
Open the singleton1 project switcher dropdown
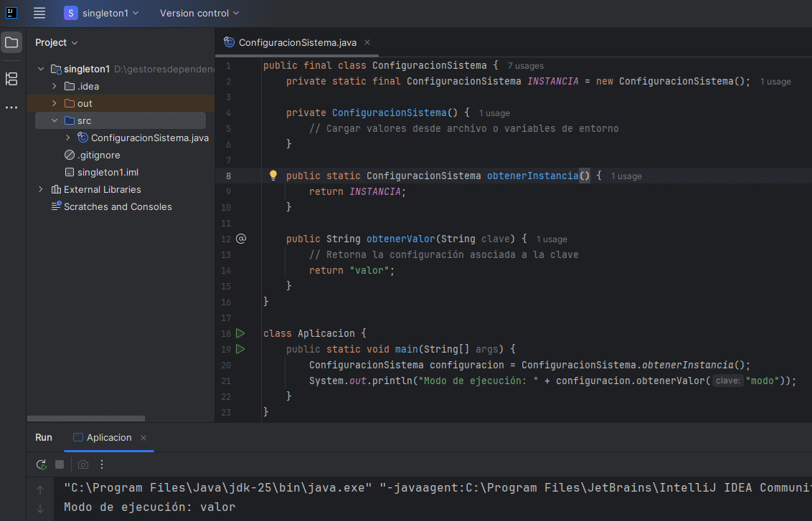(101, 12)
